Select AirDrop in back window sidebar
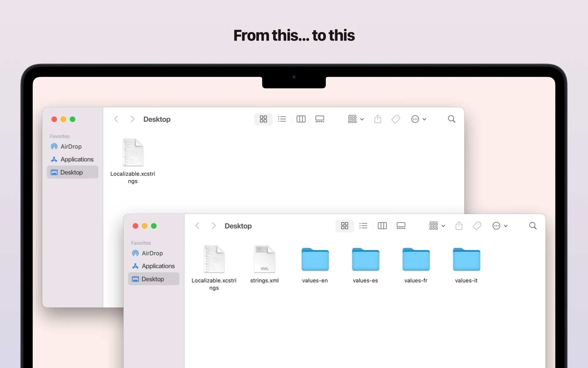The width and height of the screenshot is (588, 368). point(72,146)
